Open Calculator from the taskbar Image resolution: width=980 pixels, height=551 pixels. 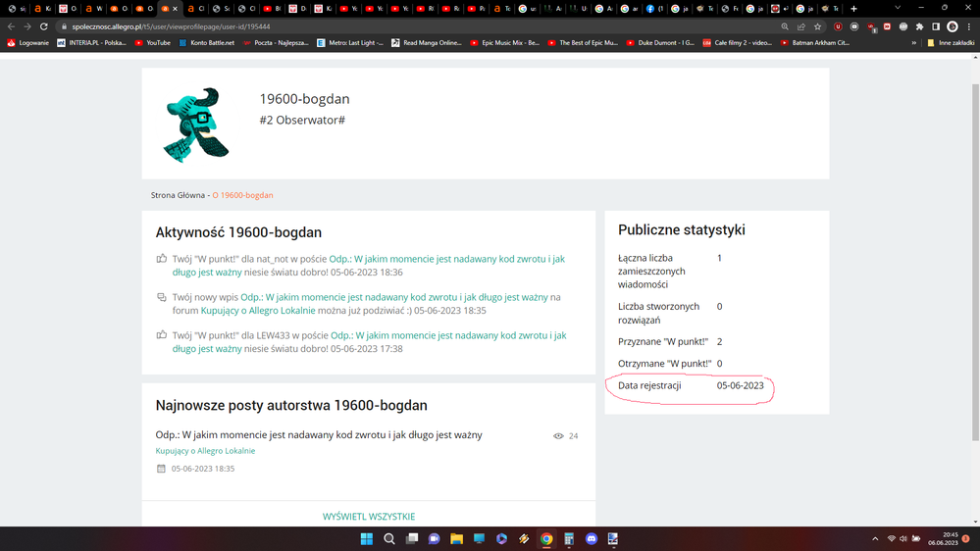[x=569, y=538]
